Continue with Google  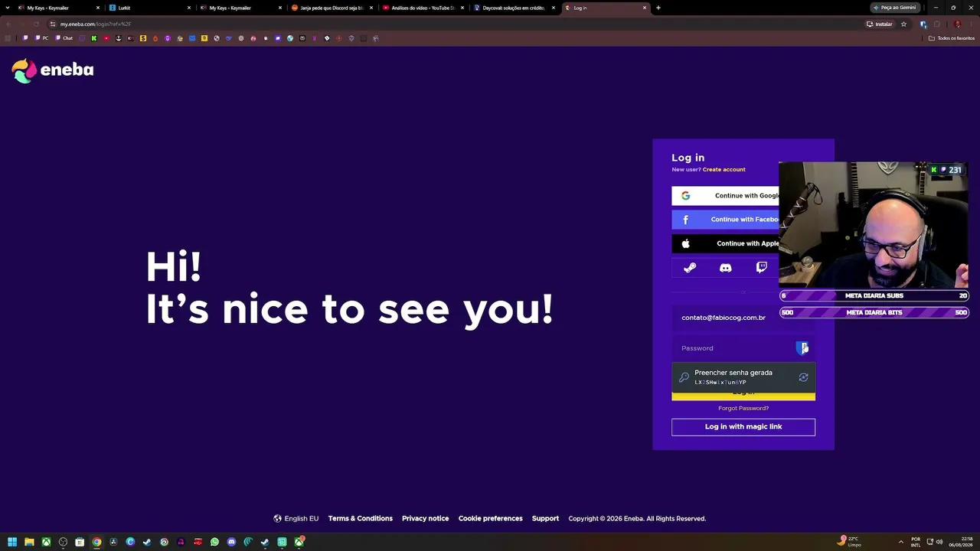click(x=726, y=196)
